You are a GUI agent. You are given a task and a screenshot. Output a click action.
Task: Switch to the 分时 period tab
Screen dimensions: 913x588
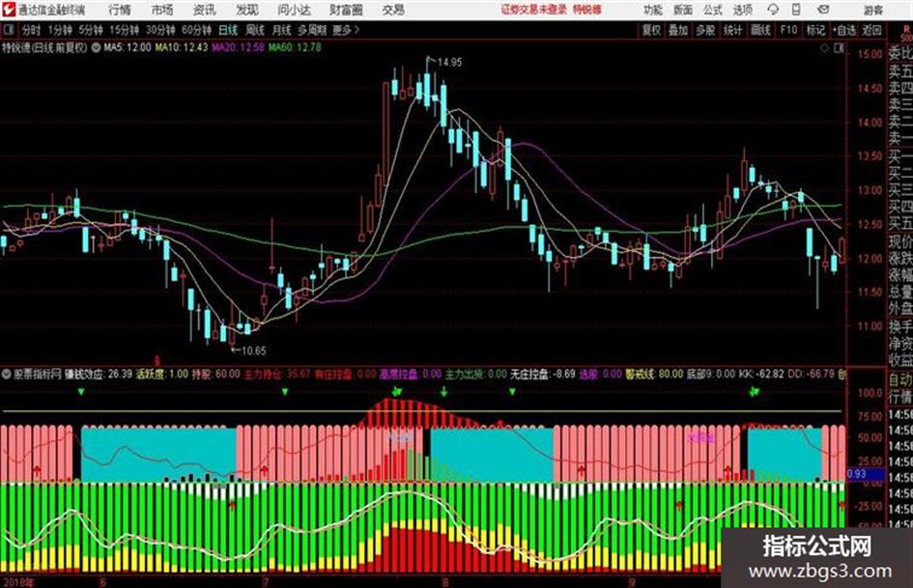pyautogui.click(x=32, y=30)
